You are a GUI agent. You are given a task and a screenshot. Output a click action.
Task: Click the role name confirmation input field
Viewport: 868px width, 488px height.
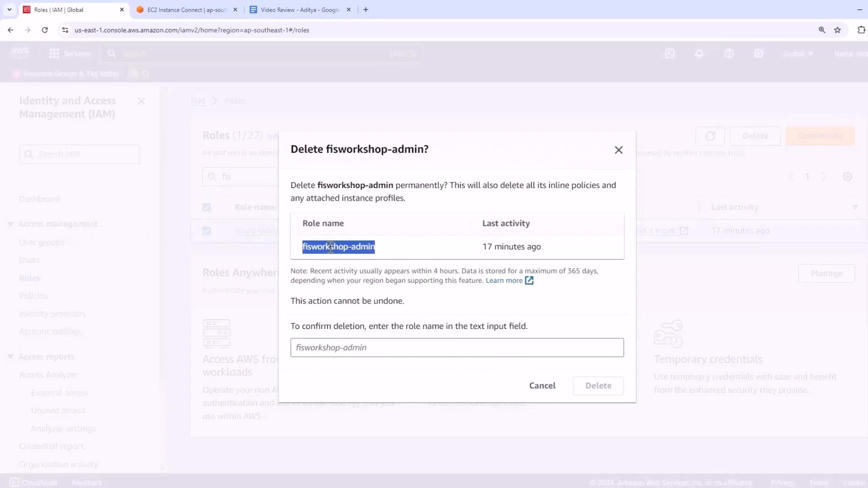tap(457, 347)
